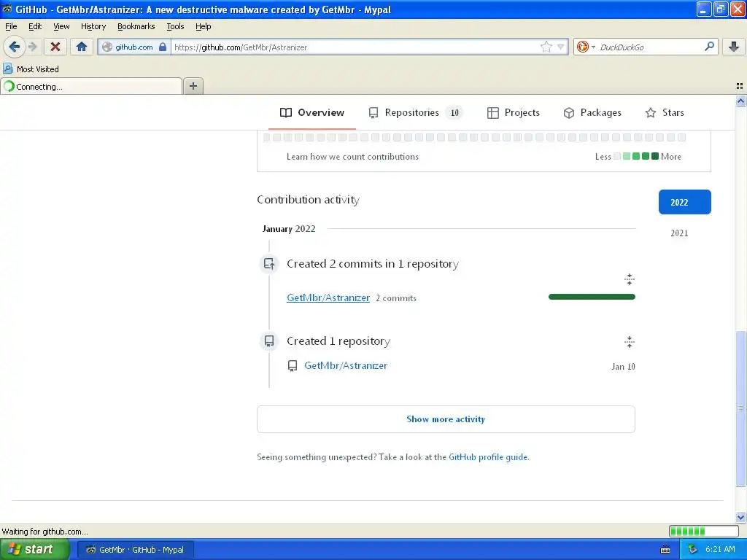Select the Connecting... browser tab
The width and height of the screenshot is (747, 560).
click(91, 87)
